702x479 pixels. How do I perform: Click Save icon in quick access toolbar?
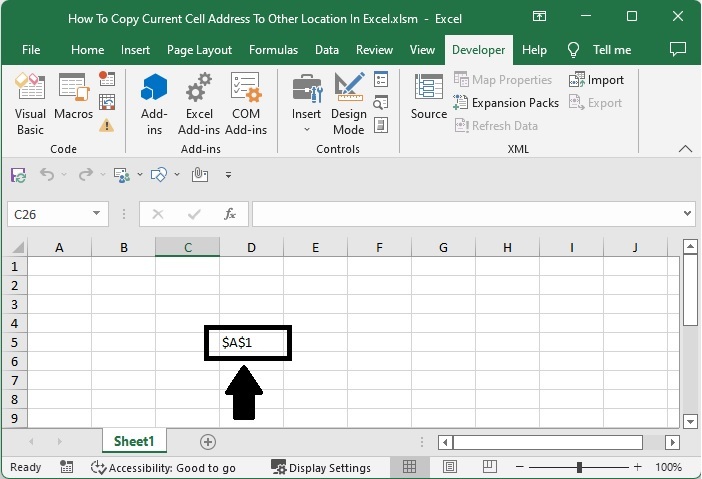tap(18, 174)
